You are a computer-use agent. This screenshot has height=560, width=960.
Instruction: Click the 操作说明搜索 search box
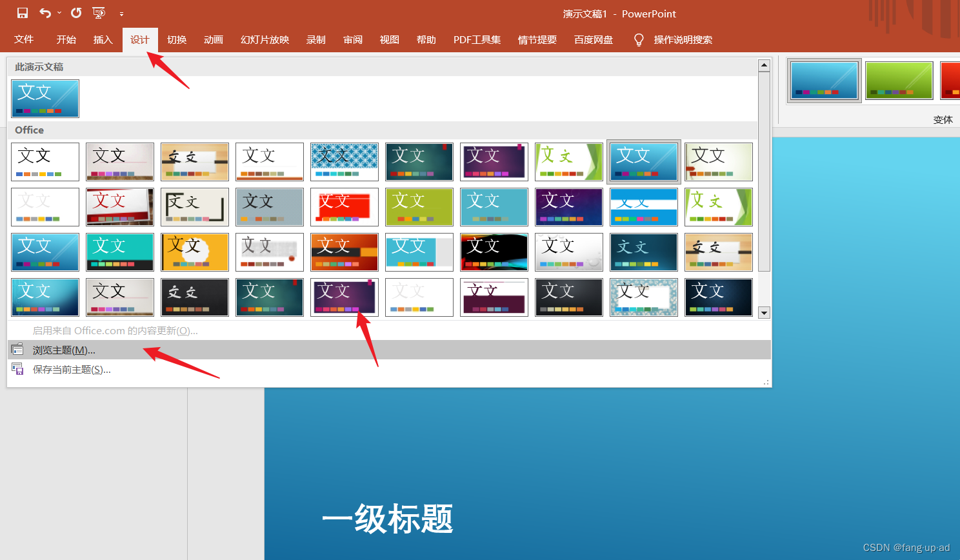tap(683, 39)
